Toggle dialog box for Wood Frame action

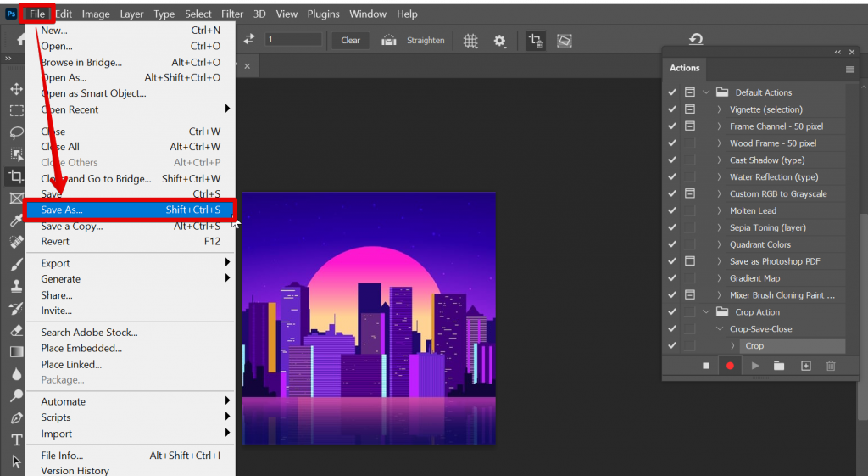point(690,143)
